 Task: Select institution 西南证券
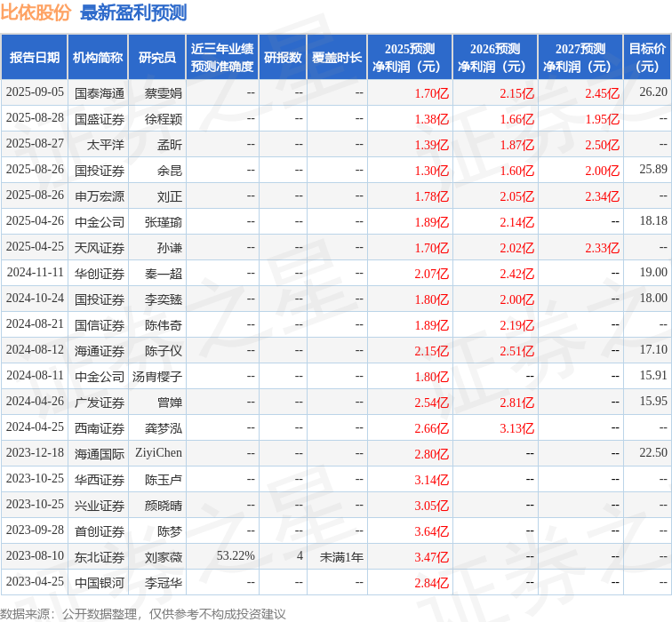coord(100,427)
